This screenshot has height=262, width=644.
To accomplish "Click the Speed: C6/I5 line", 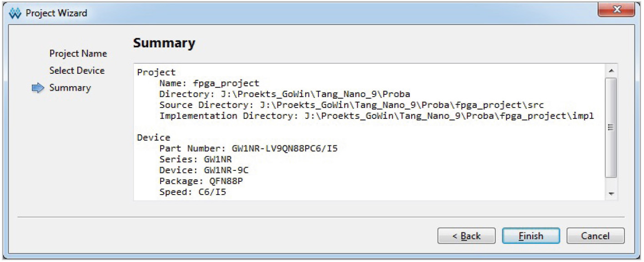I will click(x=192, y=192).
